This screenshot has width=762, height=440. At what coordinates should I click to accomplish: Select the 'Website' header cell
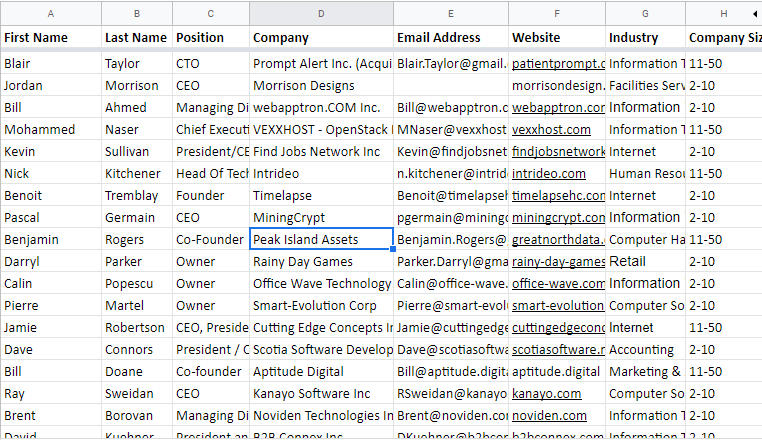[x=557, y=37]
